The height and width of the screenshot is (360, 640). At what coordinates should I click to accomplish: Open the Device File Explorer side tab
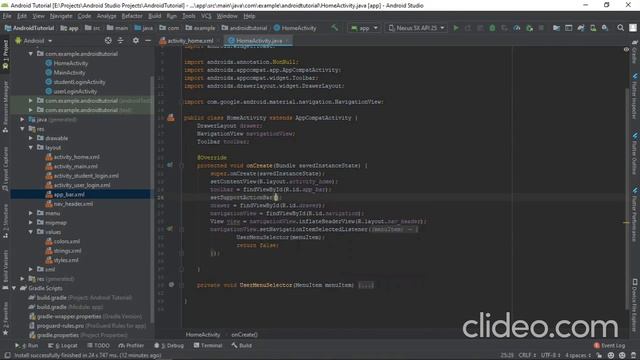635,304
